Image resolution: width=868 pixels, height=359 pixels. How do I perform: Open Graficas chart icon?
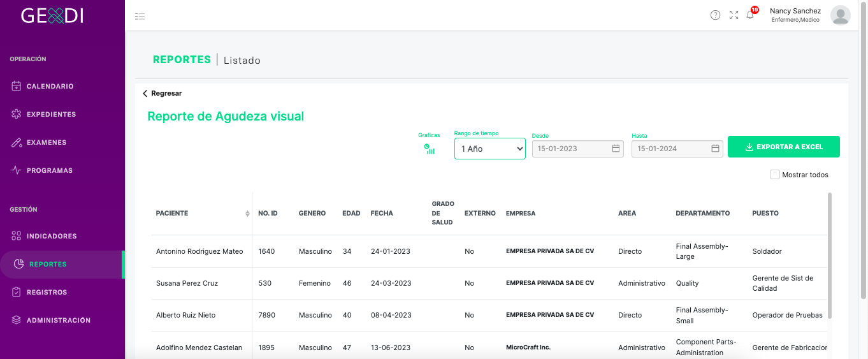pos(430,149)
